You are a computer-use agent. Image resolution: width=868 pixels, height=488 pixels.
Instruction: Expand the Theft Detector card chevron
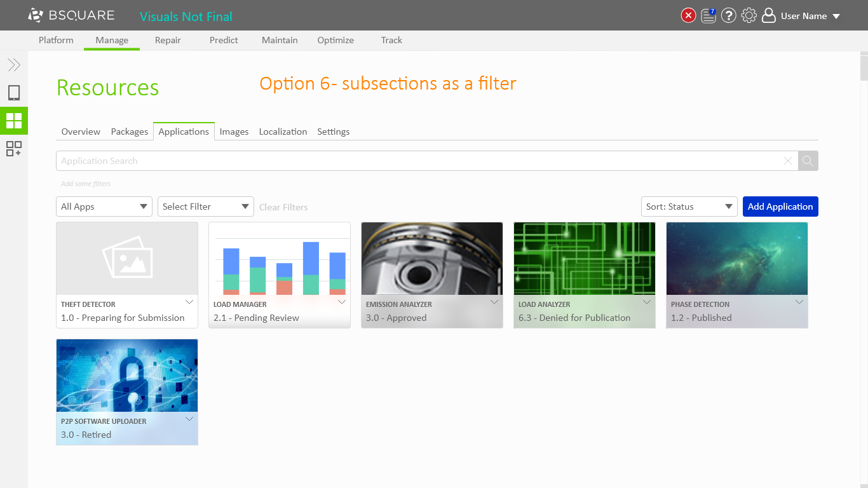pyautogui.click(x=189, y=302)
